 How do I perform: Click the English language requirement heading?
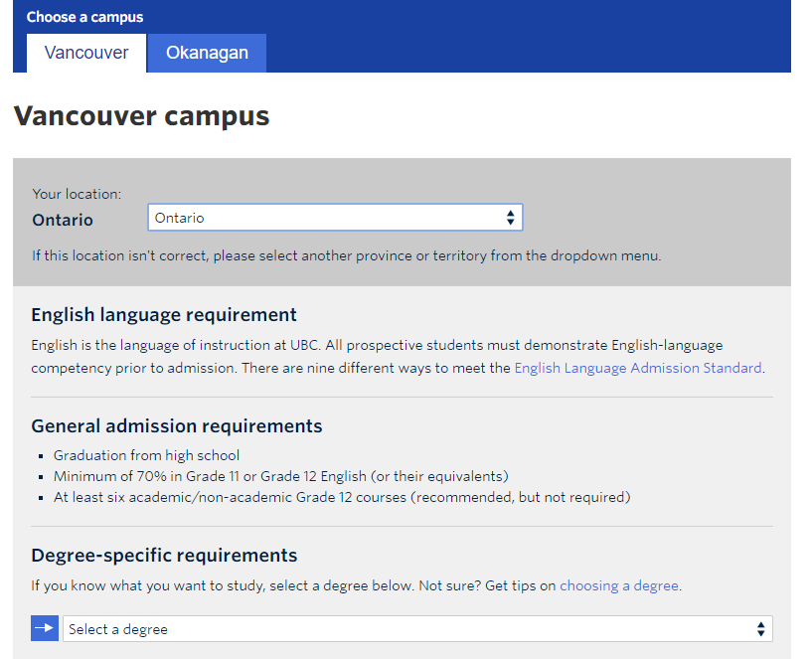164,315
